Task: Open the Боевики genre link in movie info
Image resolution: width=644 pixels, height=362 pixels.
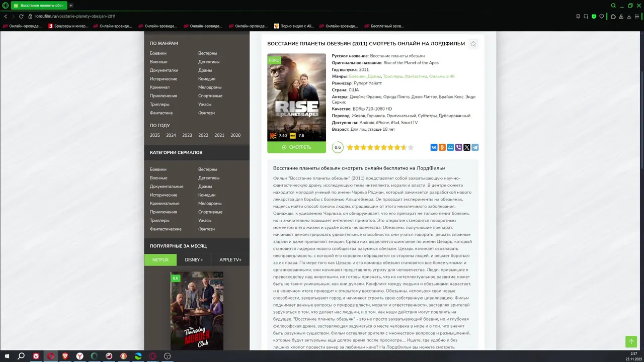Action: coord(357,76)
